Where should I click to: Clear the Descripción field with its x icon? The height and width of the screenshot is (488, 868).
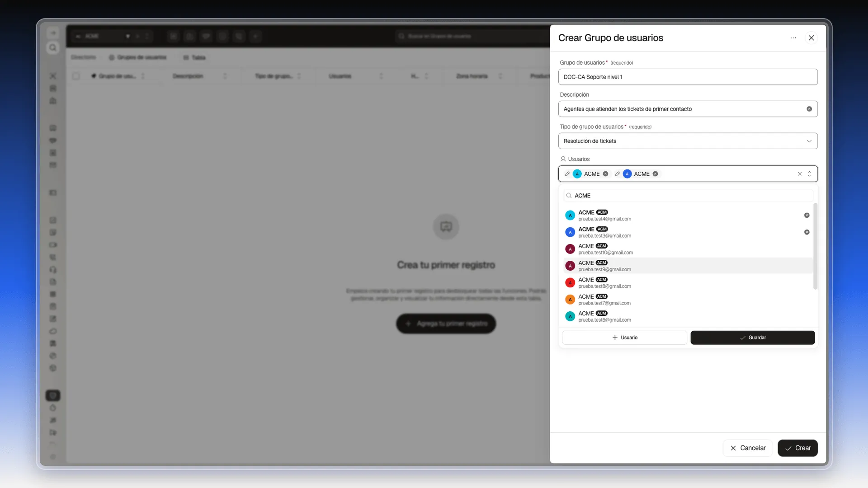[x=809, y=109]
